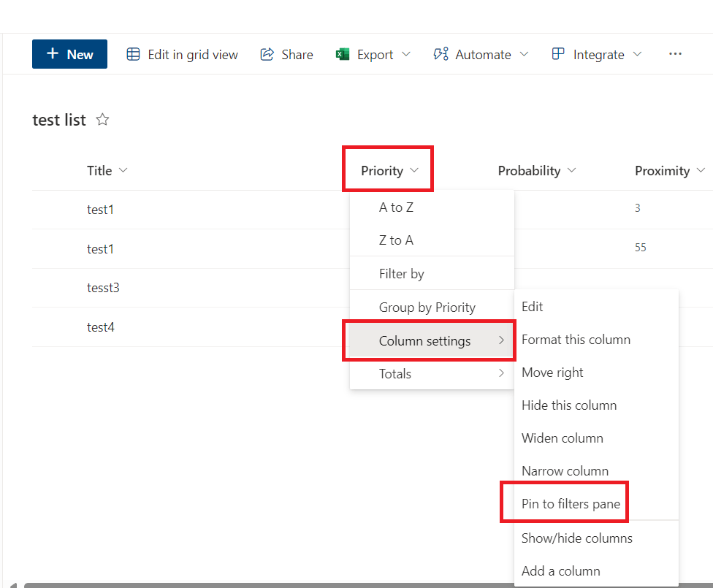Screen dimensions: 713x588
Task: Expand the Automate dropdown chevron
Action: point(525,54)
